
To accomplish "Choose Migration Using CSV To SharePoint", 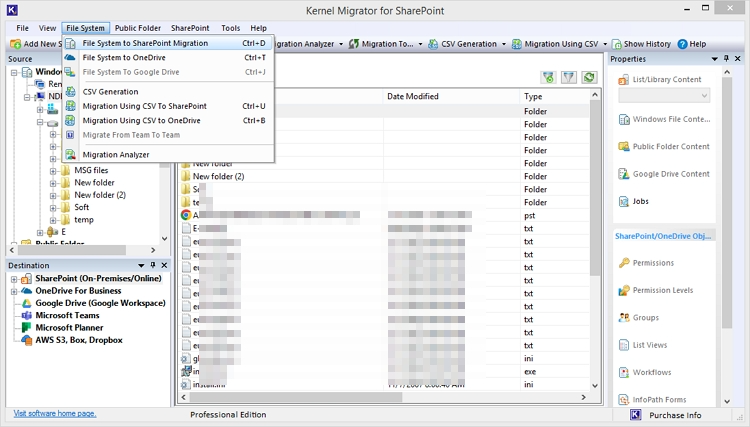I will click(168, 106).
